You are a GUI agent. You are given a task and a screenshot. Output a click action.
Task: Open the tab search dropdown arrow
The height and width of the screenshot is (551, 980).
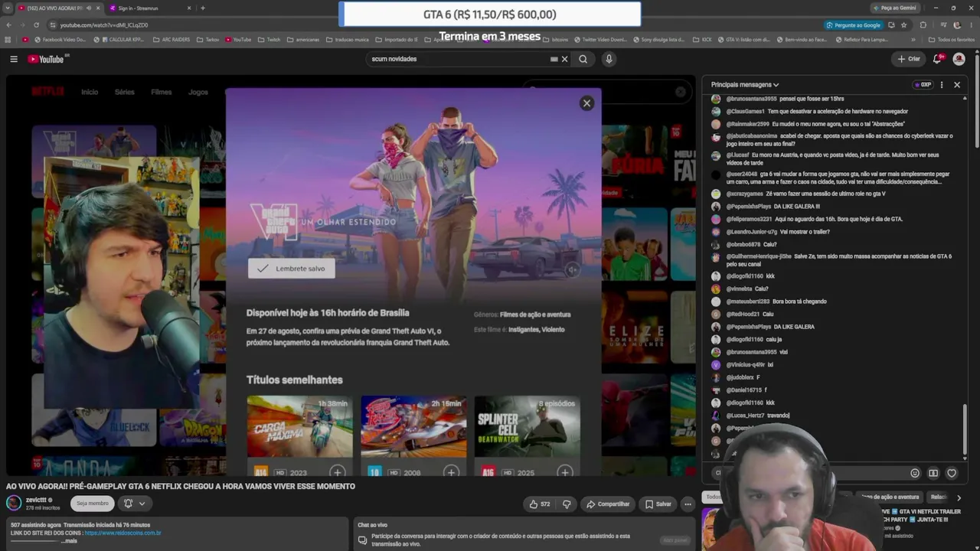tap(8, 8)
